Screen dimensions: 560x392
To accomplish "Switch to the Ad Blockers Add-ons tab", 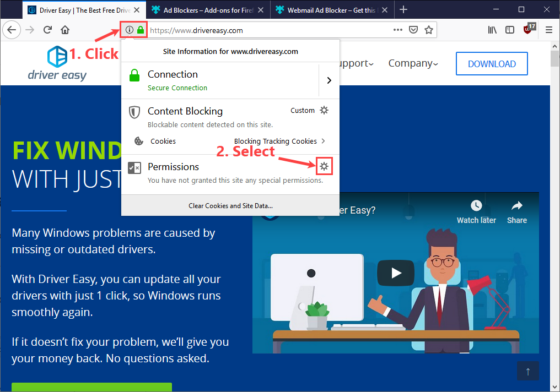I will click(x=204, y=9).
